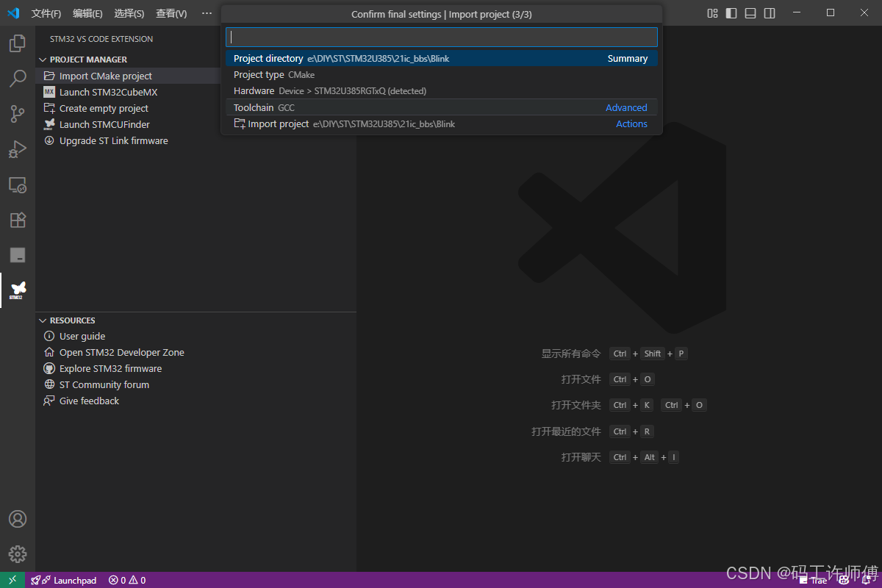882x588 pixels.
Task: Open the 编辑(E) menu
Action: tap(88, 13)
